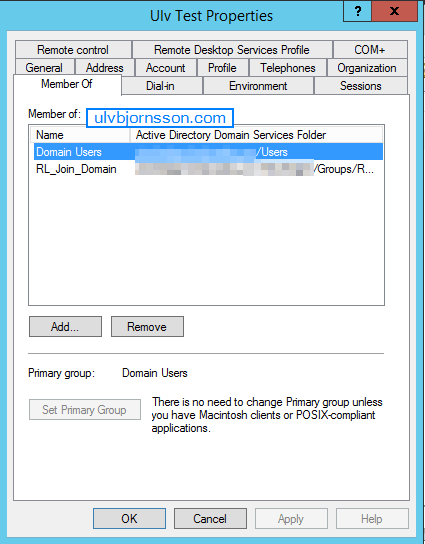Image resolution: width=425 pixels, height=544 pixels.
Task: Switch to Remote Desktop Services Profile tab
Action: pos(232,50)
